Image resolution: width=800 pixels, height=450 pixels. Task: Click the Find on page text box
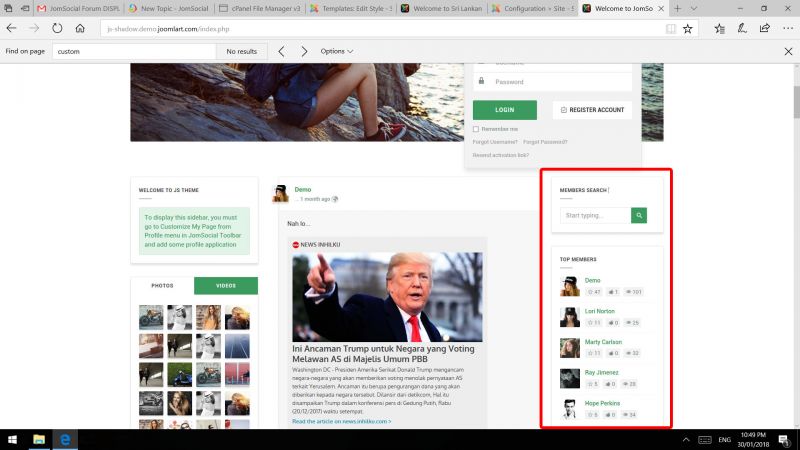click(134, 51)
